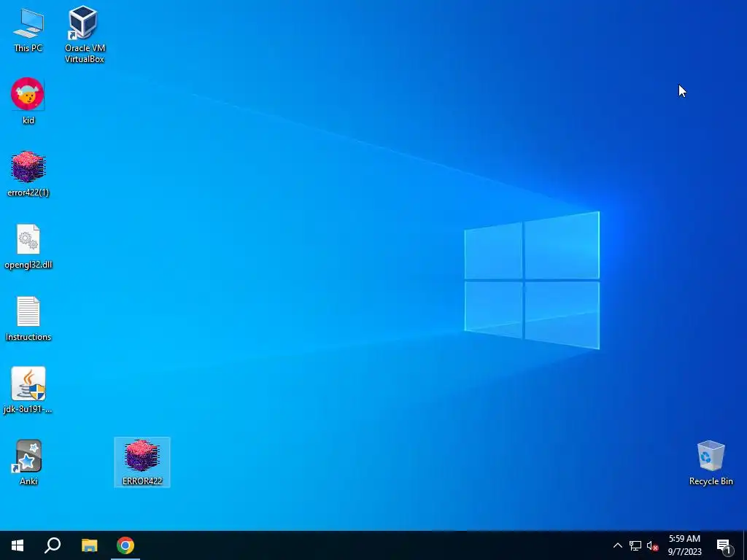The image size is (747, 560).
Task: Open network status tray icon
Action: pyautogui.click(x=635, y=545)
